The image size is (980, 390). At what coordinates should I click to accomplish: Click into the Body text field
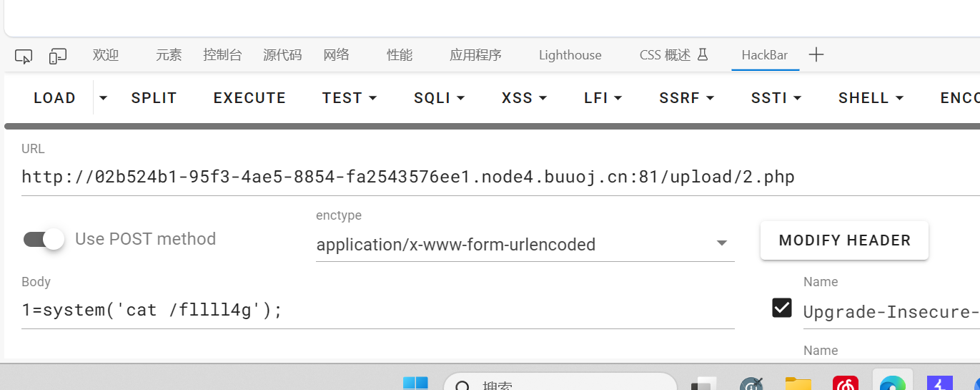[x=378, y=311]
